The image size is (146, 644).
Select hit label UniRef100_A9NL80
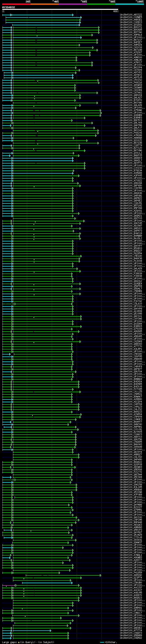point(131,60)
